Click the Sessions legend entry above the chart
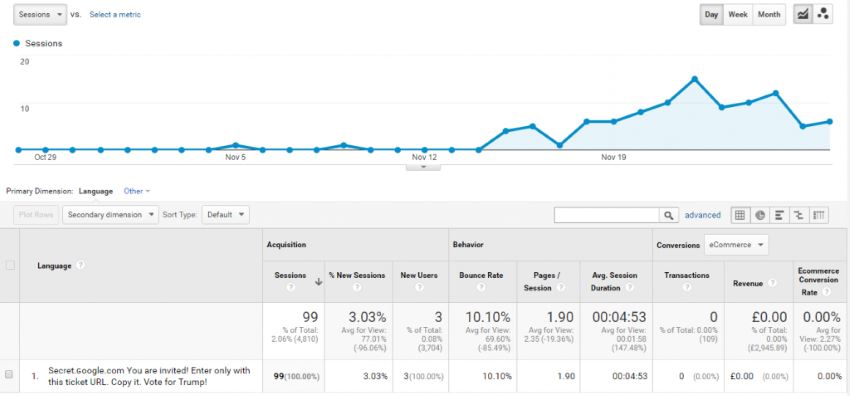The height and width of the screenshot is (396, 850). (x=38, y=43)
